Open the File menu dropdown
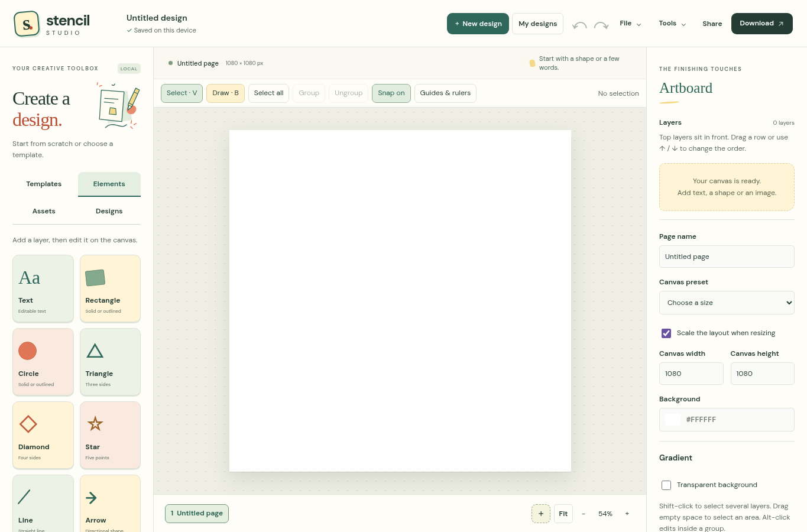Image resolution: width=807 pixels, height=532 pixels. (x=630, y=24)
